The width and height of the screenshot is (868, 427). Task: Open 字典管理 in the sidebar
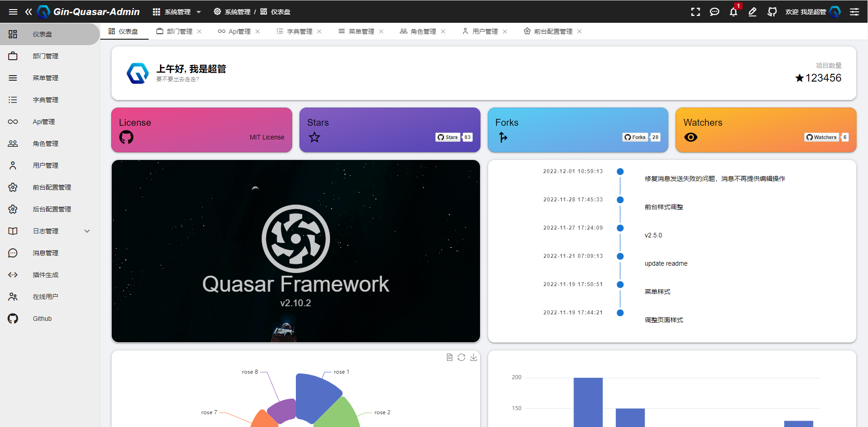pyautogui.click(x=50, y=100)
